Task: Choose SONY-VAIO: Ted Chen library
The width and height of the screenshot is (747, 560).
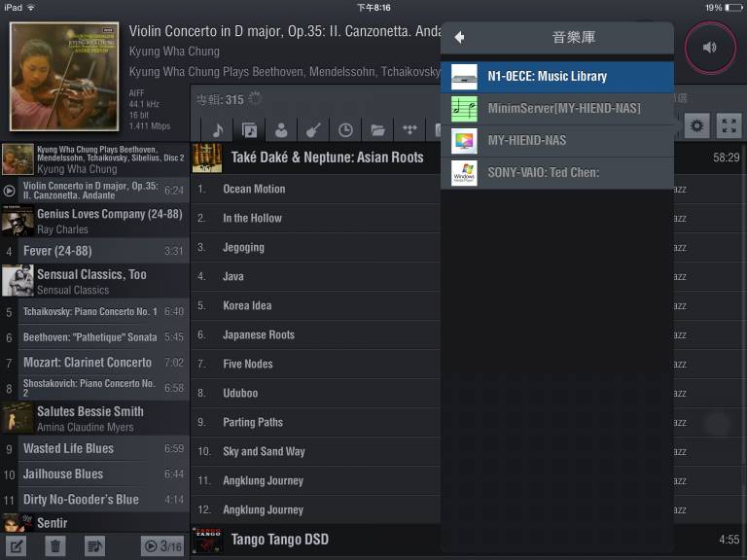Action: [557, 172]
